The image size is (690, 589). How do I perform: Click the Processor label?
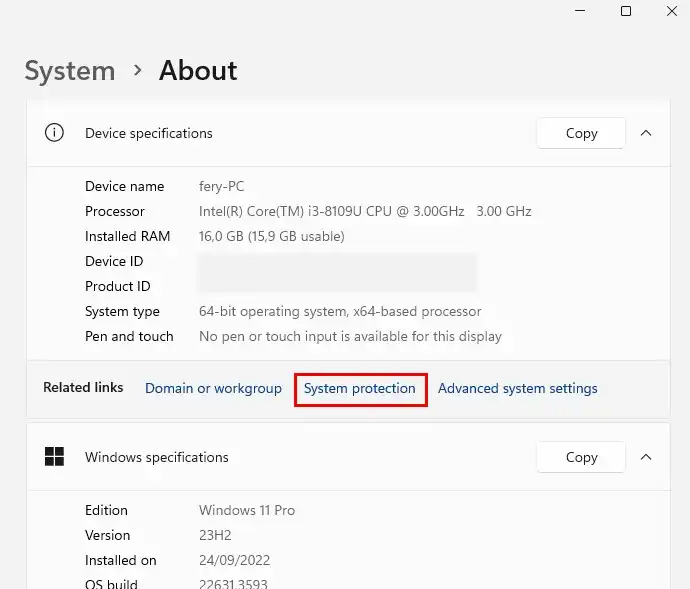pyautogui.click(x=115, y=211)
